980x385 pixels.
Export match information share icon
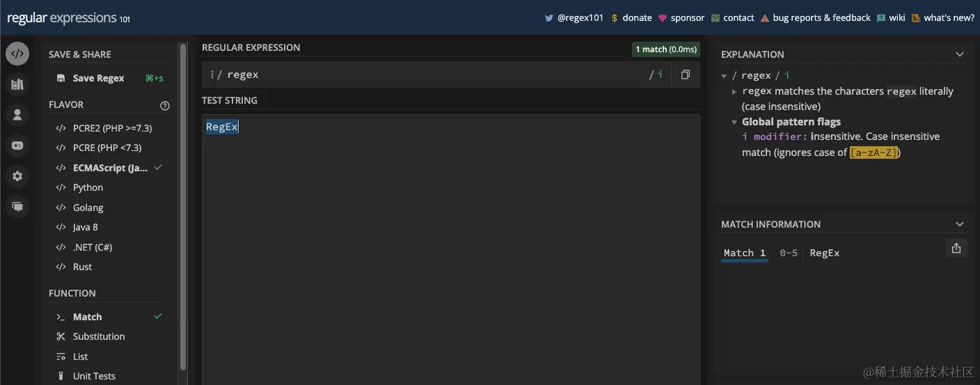pyautogui.click(x=956, y=248)
